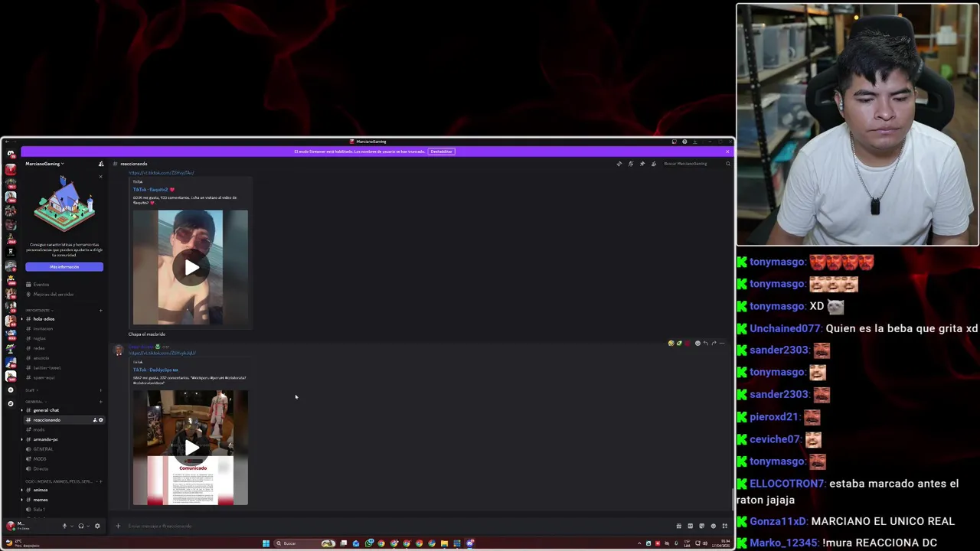Open Mejoras del servidor item
The image size is (980, 551).
54,295
